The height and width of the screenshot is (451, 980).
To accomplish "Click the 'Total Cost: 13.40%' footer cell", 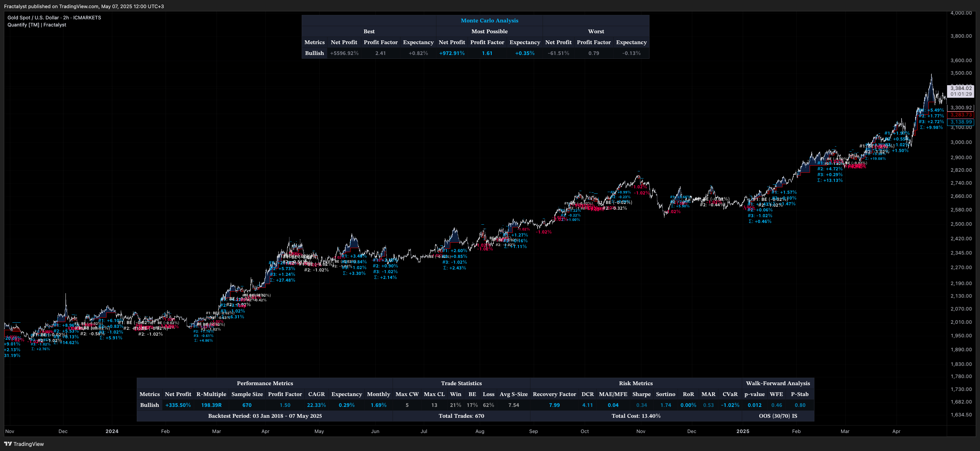I will (636, 416).
